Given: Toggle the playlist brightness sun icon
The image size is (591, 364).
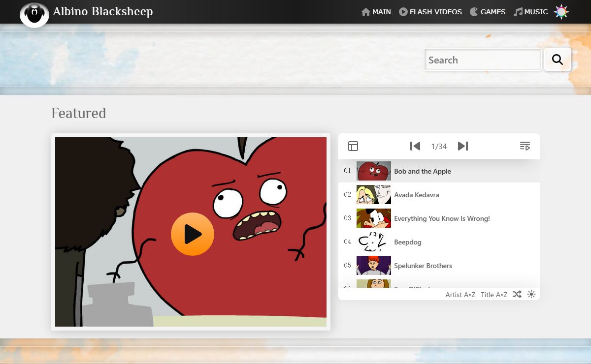Looking at the screenshot, I should pos(531,294).
